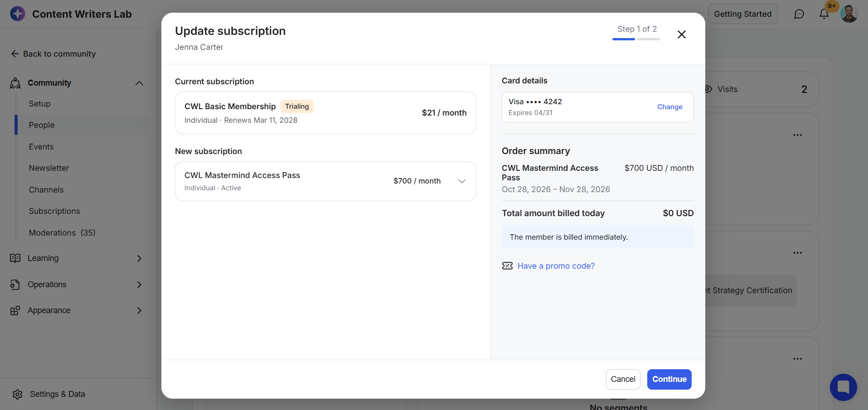Click Have a promo code? link
The image size is (868, 410).
[556, 266]
